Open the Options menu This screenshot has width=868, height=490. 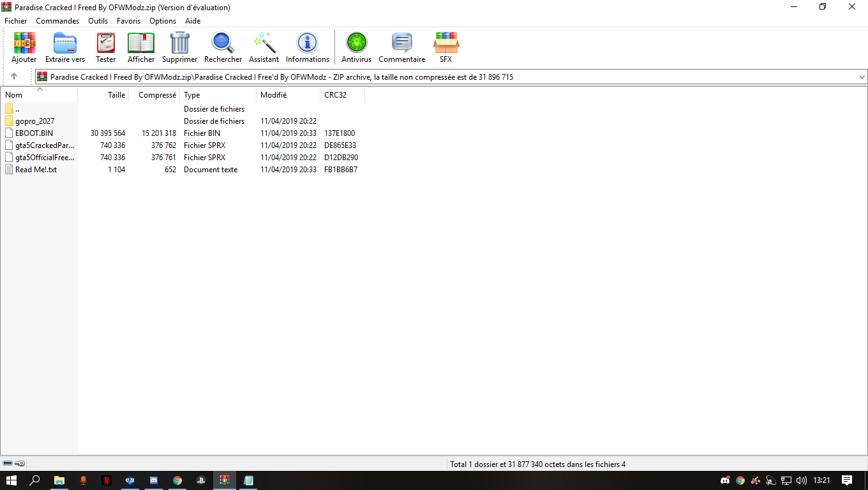pyautogui.click(x=163, y=21)
